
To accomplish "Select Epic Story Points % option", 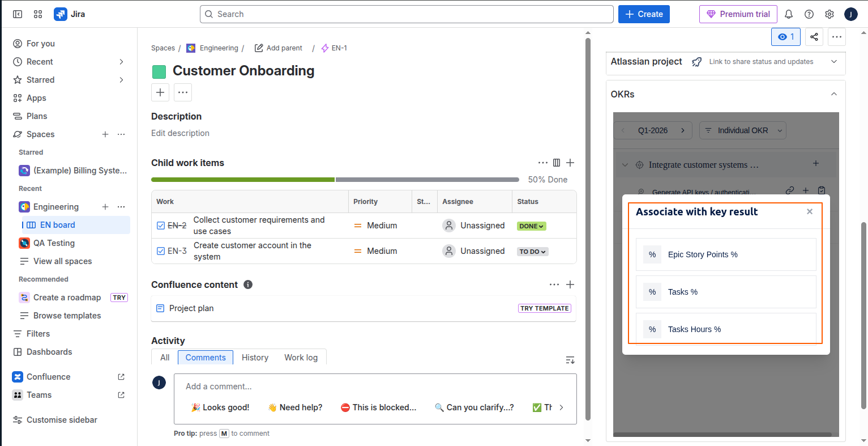I will click(x=726, y=254).
